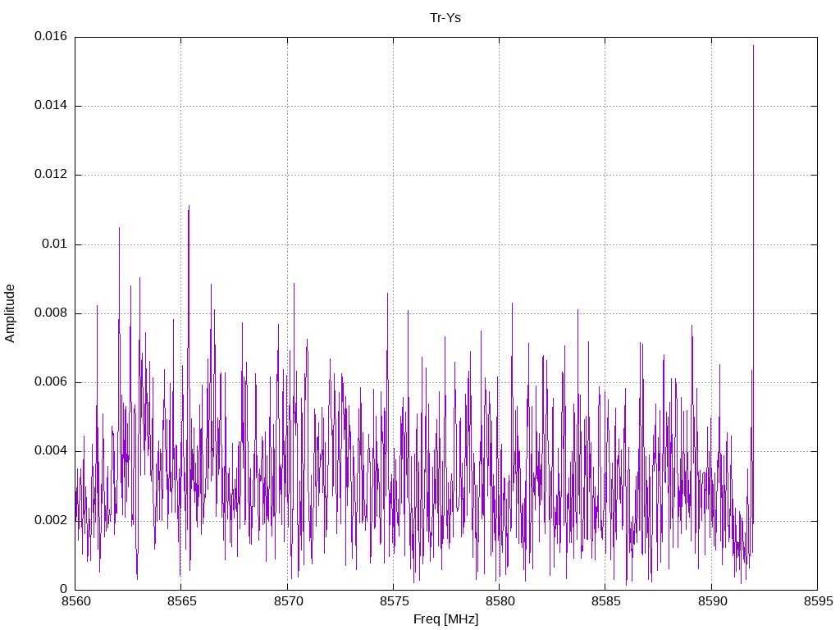Click the 0.016 y-axis tick label
Screen dimensions: 840x630
point(50,37)
